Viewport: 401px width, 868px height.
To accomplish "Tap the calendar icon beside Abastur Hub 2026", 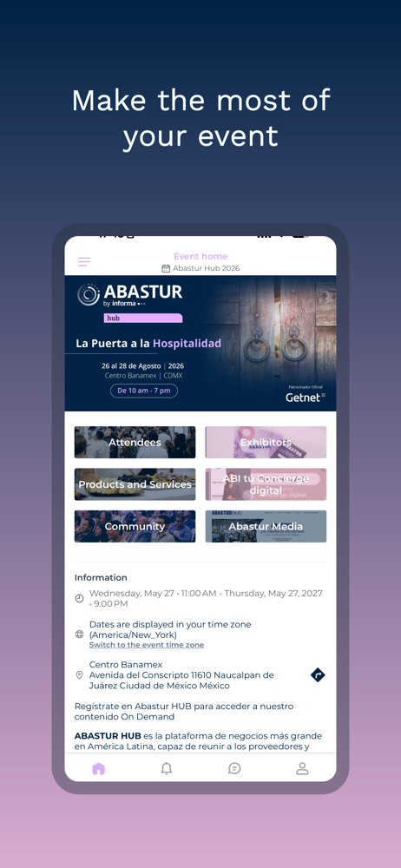I will coord(166,268).
